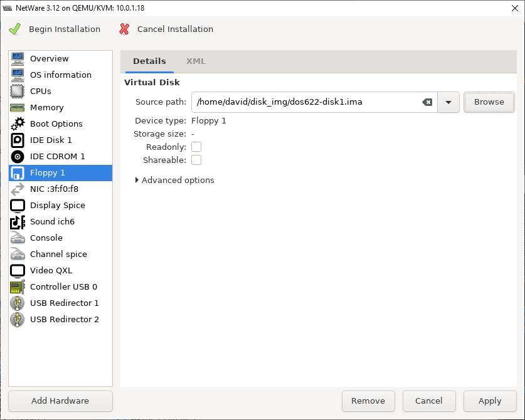
Task: Click the Boot Options gears icon
Action: 18,124
